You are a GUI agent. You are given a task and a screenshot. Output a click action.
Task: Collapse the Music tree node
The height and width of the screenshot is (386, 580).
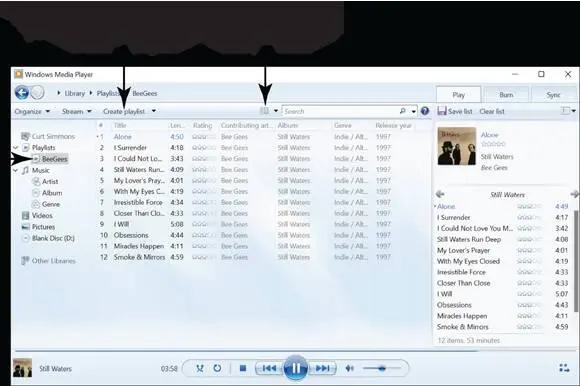click(x=16, y=170)
